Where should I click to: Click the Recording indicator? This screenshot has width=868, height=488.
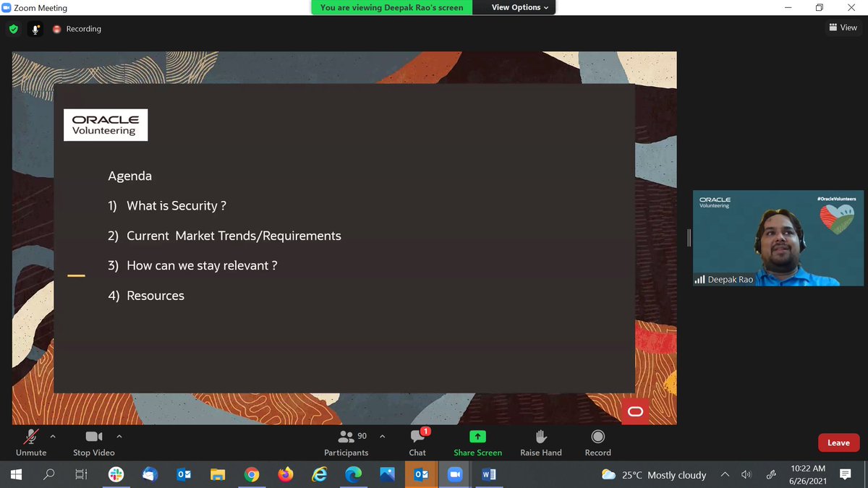(77, 29)
